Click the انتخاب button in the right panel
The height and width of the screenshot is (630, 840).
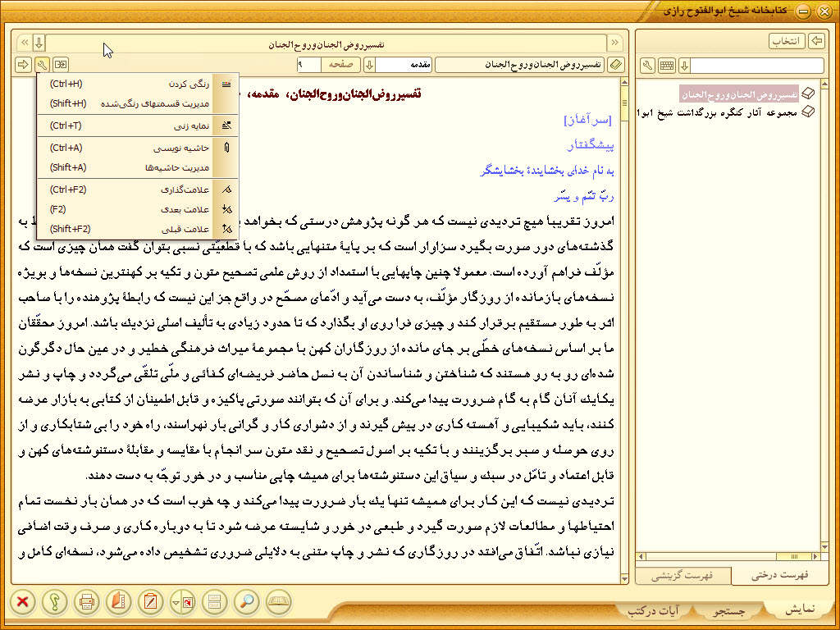(x=788, y=41)
